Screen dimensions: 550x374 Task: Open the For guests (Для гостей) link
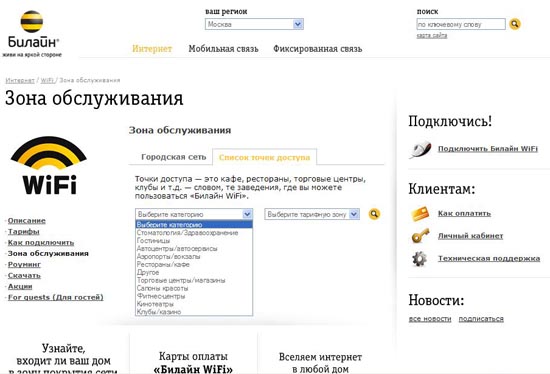55,297
